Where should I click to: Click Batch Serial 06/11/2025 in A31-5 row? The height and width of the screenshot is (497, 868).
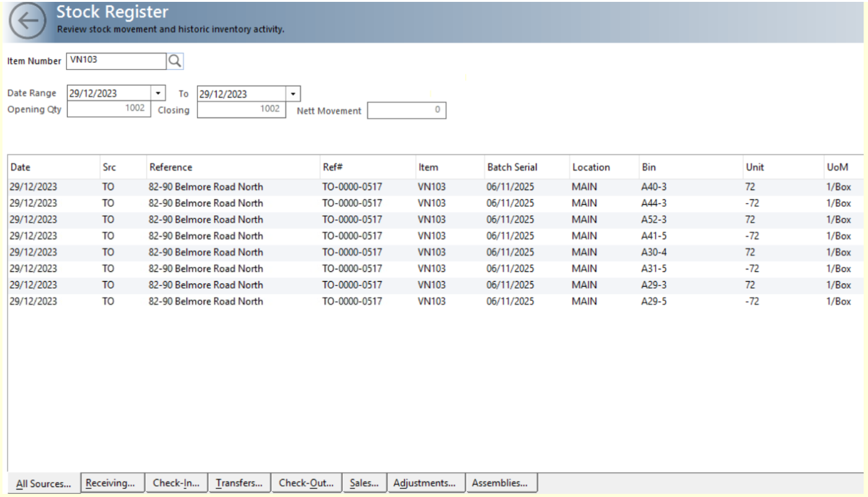[x=510, y=269]
